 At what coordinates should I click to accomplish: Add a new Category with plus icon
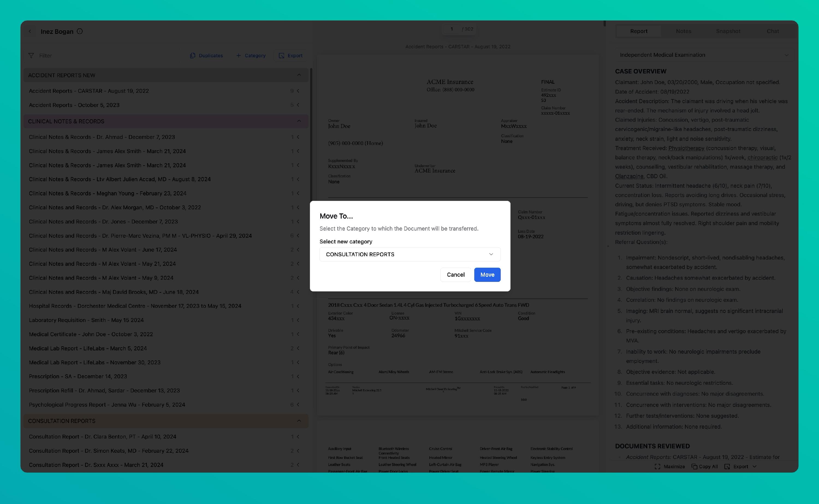coord(251,56)
